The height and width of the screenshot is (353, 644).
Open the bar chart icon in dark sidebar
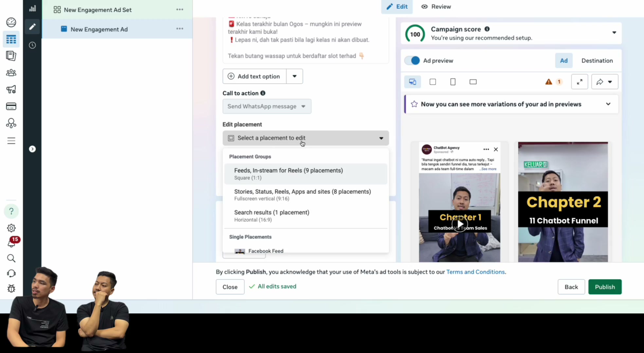point(32,8)
